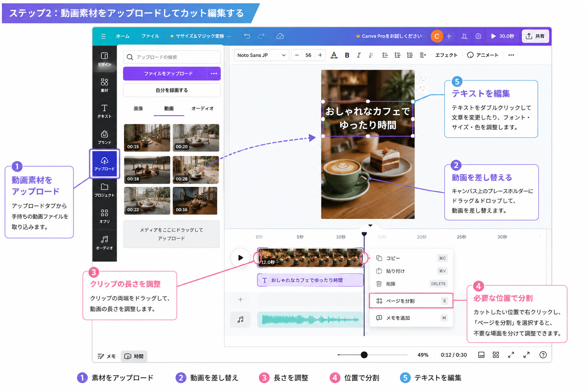Image resolution: width=588 pixels, height=392 pixels.
Task: Open the プロジェクト sidebar panel
Action: point(105,190)
